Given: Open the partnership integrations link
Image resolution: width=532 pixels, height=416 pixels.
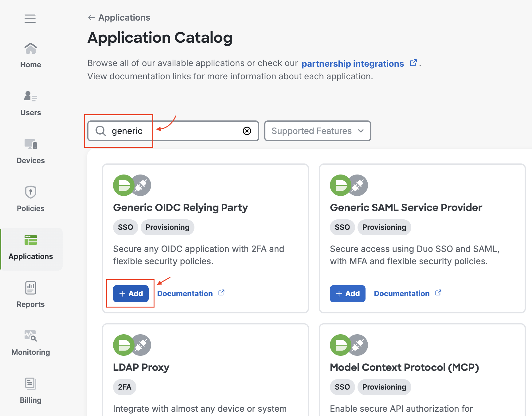Looking at the screenshot, I should pyautogui.click(x=353, y=64).
